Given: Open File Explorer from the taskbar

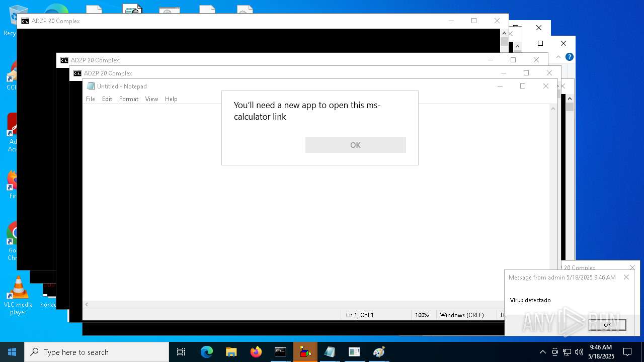Looking at the screenshot, I should click(x=231, y=352).
